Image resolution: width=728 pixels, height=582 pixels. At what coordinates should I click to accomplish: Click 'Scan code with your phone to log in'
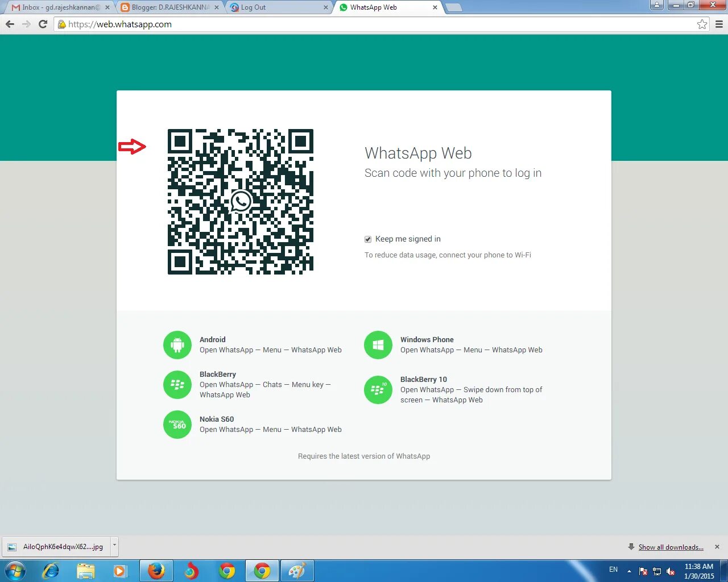coord(453,173)
